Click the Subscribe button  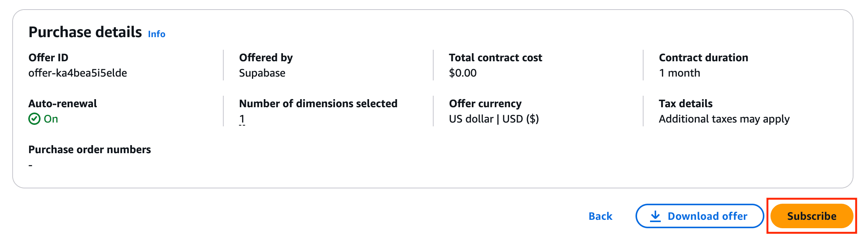(x=811, y=216)
